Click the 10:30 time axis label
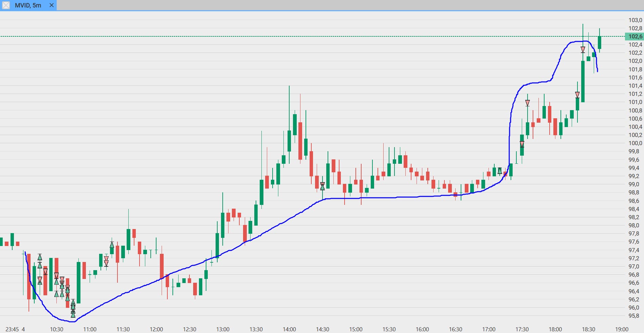 pyautogui.click(x=57, y=329)
